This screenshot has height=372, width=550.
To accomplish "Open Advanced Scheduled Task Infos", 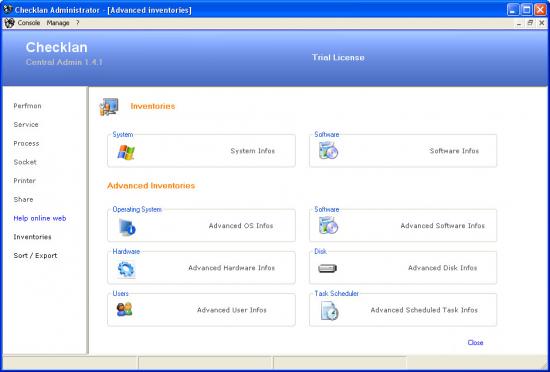I will [424, 310].
